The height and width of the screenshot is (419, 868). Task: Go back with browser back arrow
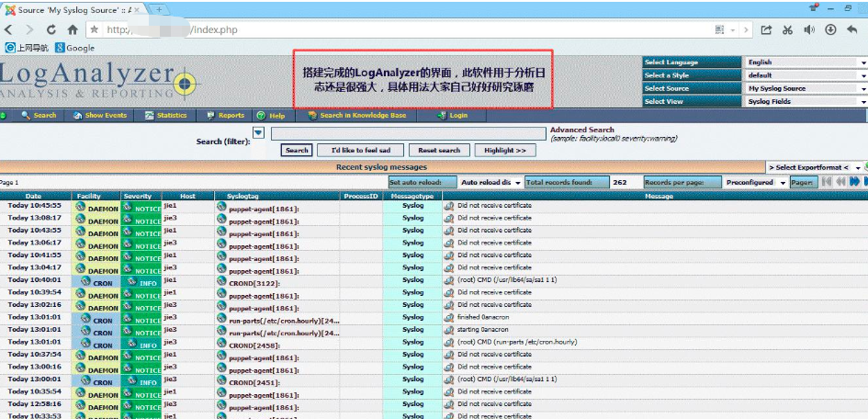[x=9, y=30]
